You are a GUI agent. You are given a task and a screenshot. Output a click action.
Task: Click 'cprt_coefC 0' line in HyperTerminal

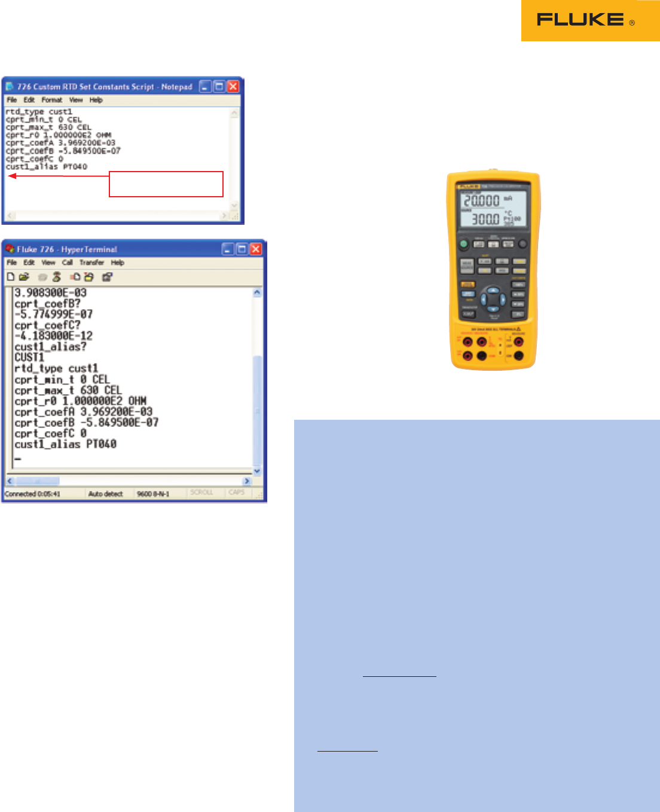(x=51, y=434)
